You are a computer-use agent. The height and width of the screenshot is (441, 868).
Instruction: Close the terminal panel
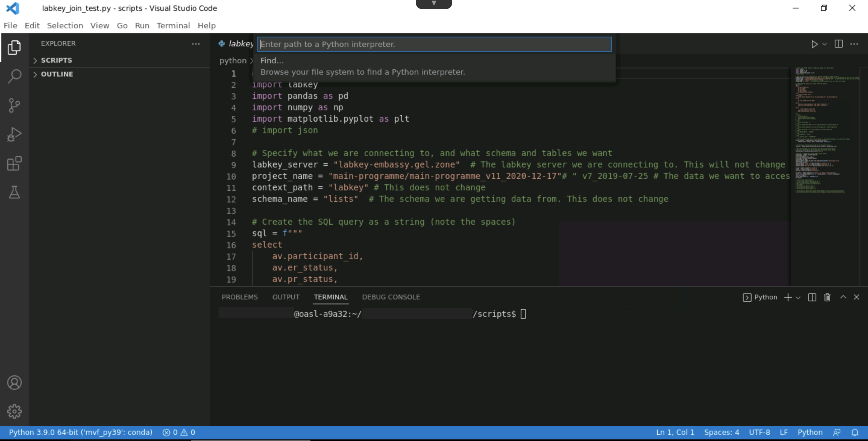point(857,297)
